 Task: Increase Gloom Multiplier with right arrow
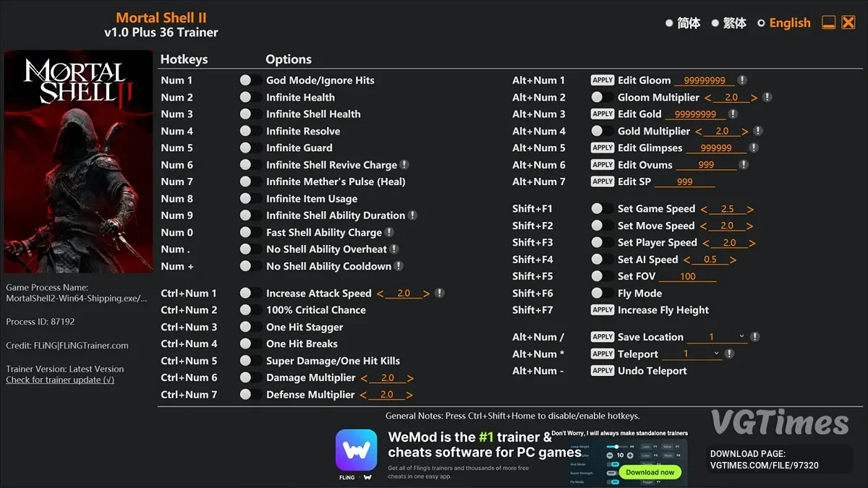click(x=754, y=98)
